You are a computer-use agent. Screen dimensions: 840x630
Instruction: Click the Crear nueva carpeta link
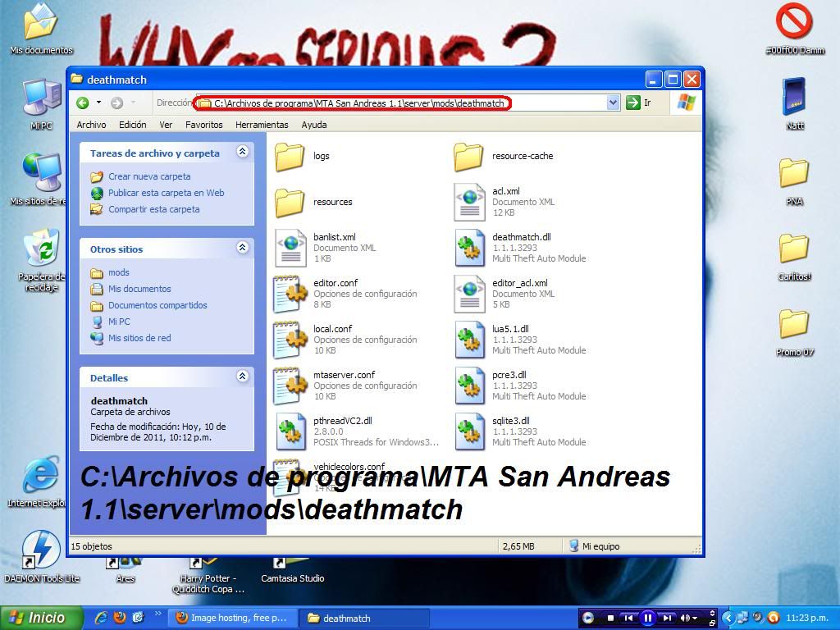click(149, 176)
